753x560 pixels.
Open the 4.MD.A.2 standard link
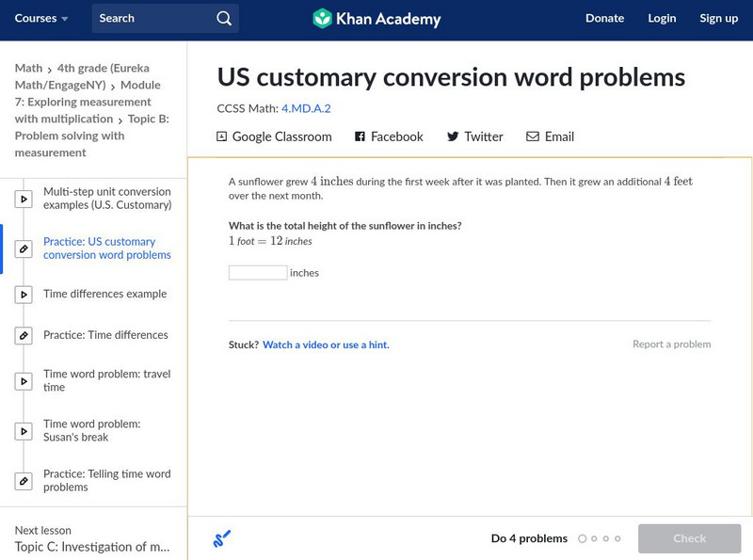coord(306,108)
